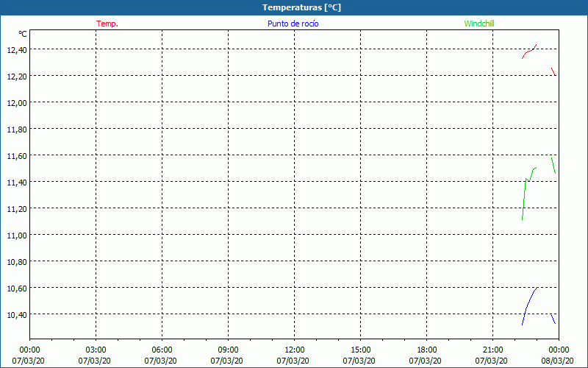Click the falling blue dew point segment near midnight

pos(553,319)
